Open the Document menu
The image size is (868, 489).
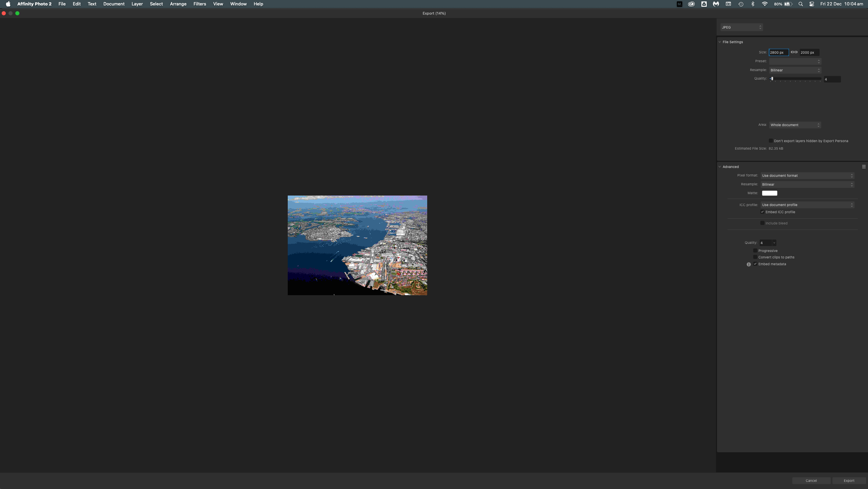click(x=114, y=4)
